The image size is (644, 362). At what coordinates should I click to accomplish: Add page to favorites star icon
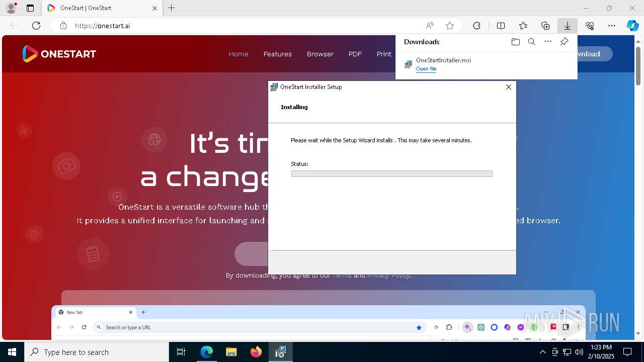click(450, 26)
